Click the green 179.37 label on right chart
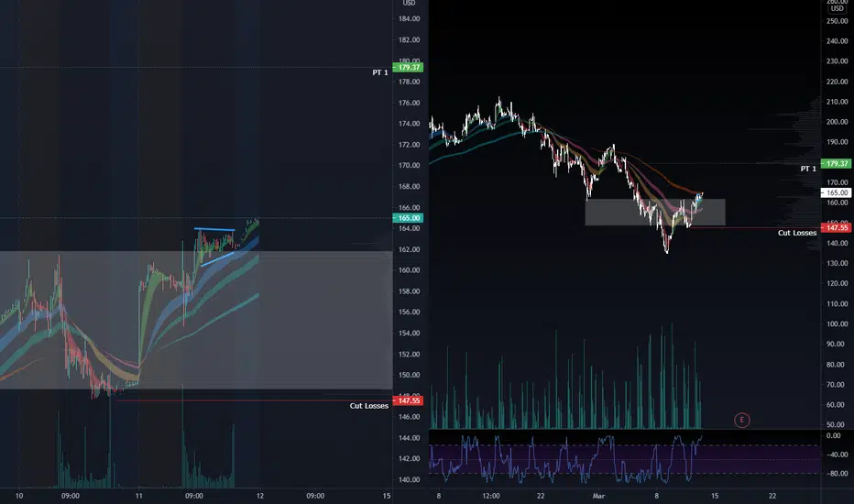The width and height of the screenshot is (854, 504). [836, 163]
